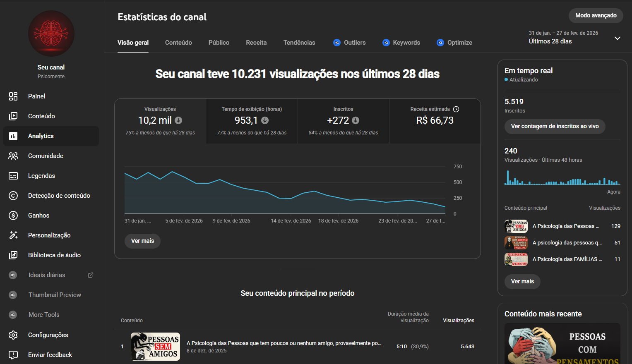The height and width of the screenshot is (364, 632).
Task: Open the Comunidade people icon
Action: pyautogui.click(x=13, y=156)
